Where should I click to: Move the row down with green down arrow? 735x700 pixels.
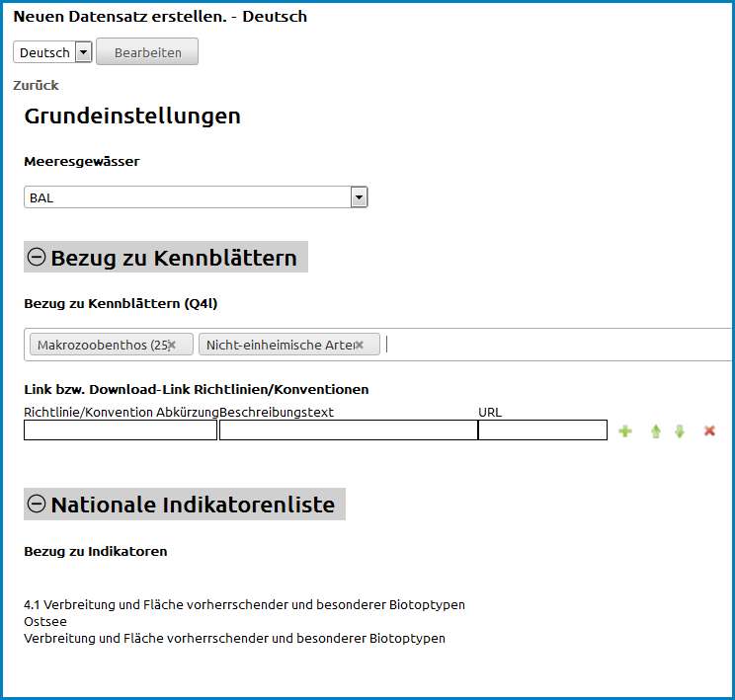pos(680,431)
